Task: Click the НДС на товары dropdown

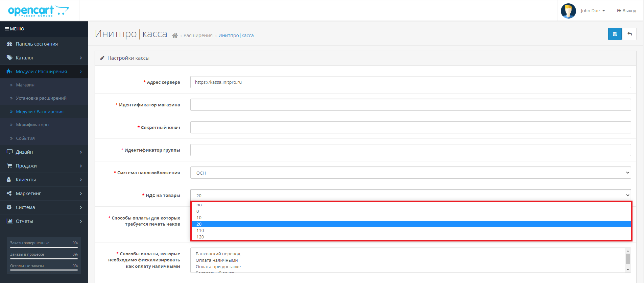Action: tap(410, 195)
